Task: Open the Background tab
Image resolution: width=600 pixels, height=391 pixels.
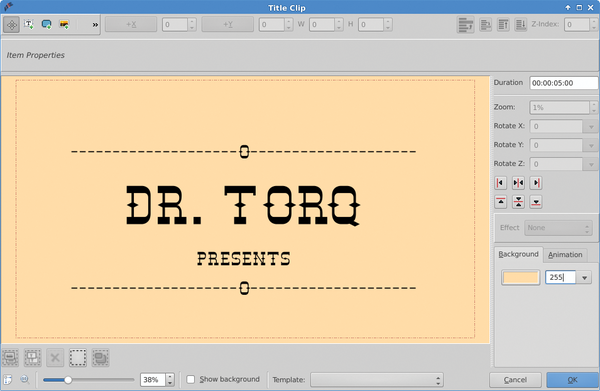Action: (518, 254)
